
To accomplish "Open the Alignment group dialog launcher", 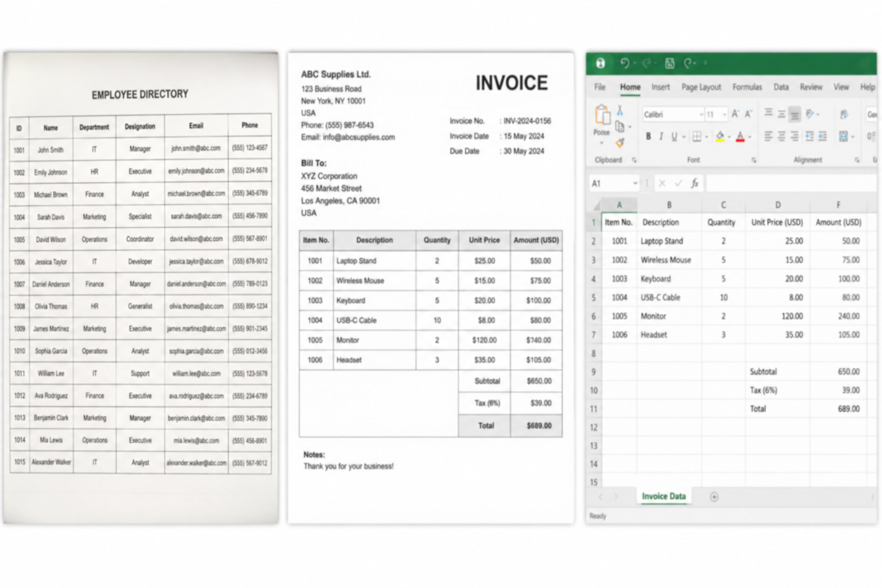I will (857, 160).
